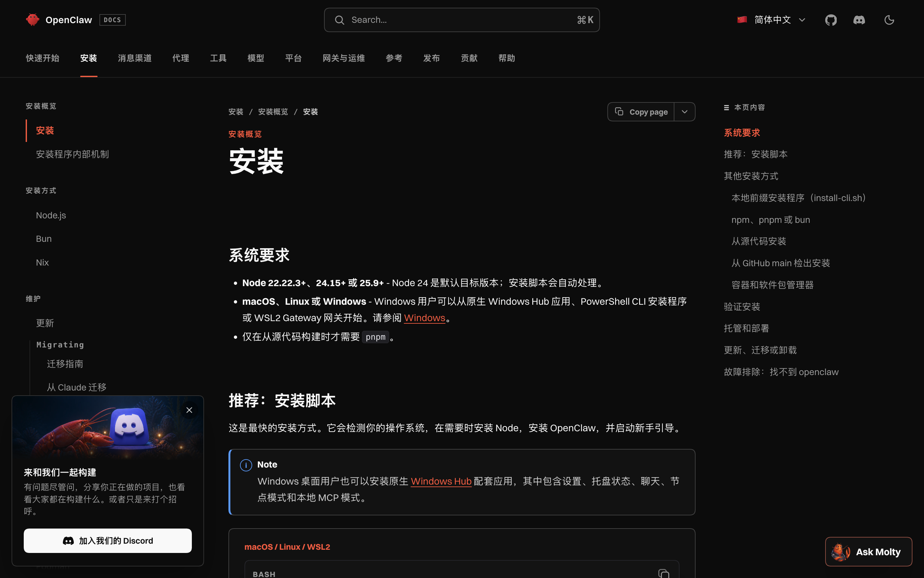
Task: Click the search magnifier icon
Action: point(339,20)
